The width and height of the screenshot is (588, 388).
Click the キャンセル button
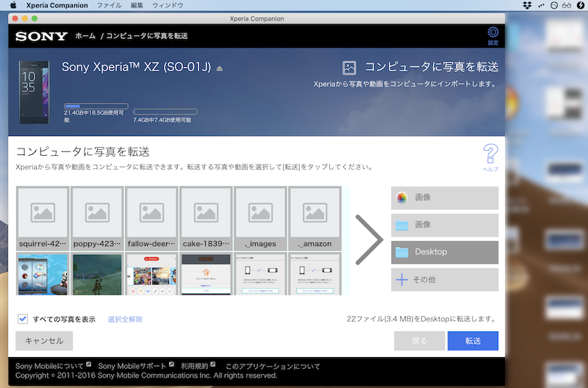coord(44,341)
